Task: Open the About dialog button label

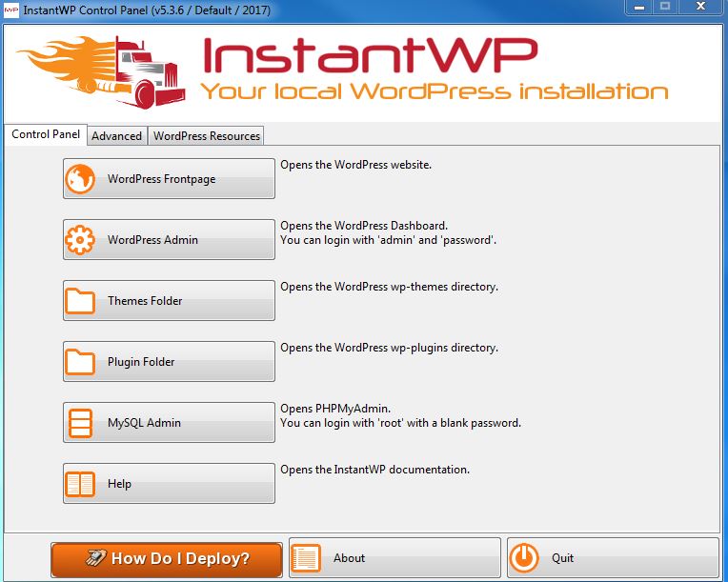Action: (x=349, y=558)
